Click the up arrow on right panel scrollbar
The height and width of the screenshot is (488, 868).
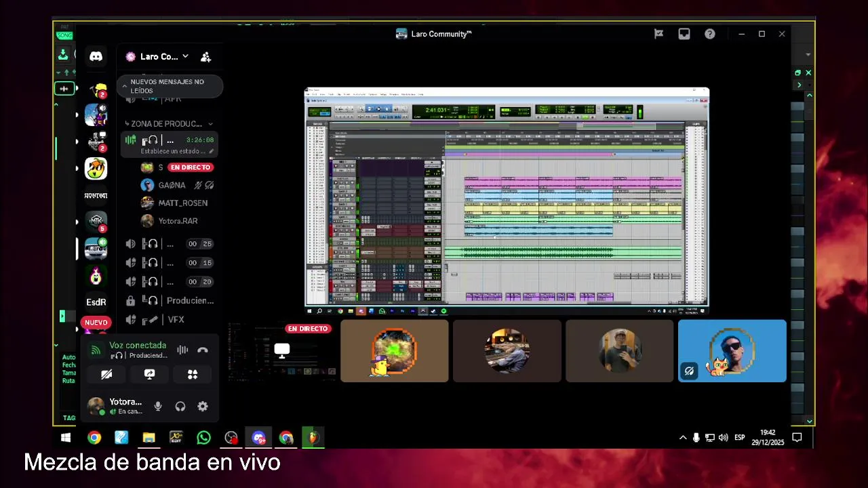pos(809,96)
